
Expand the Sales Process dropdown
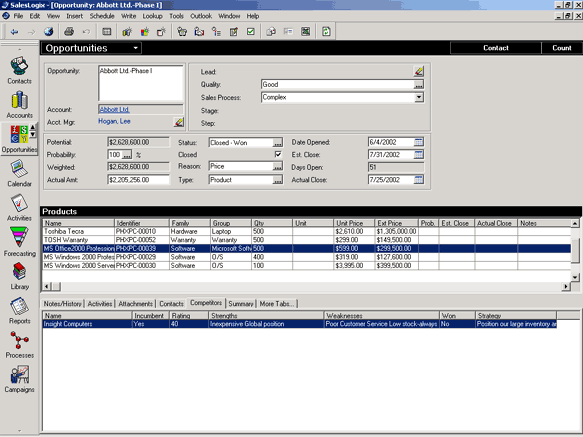tap(419, 97)
